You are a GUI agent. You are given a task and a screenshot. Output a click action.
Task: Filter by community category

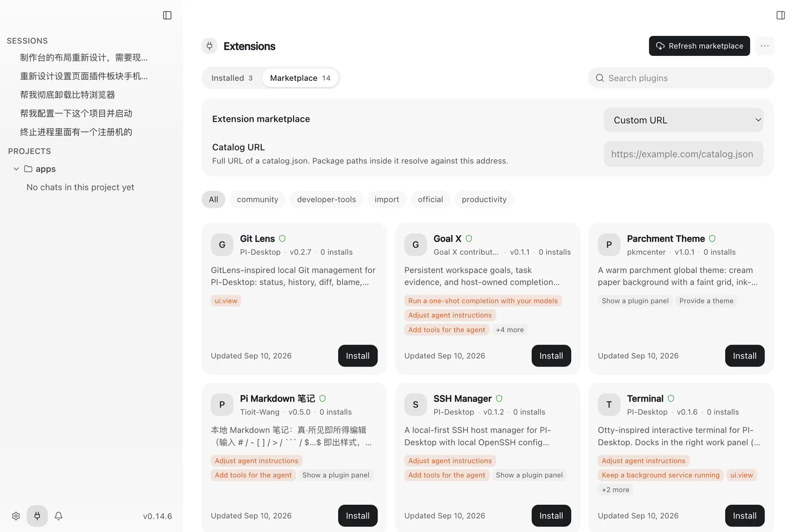(x=257, y=199)
